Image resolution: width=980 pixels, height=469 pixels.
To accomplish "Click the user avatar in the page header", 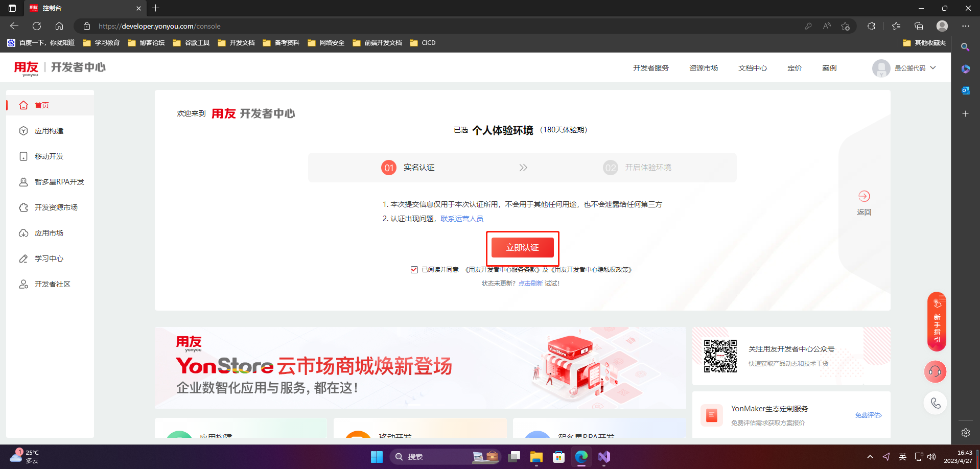I will [881, 68].
